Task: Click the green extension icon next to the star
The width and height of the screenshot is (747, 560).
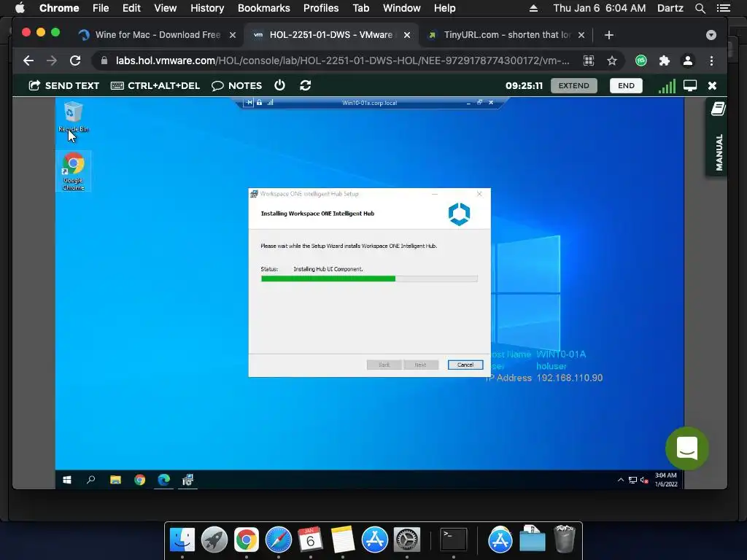Action: (641, 61)
